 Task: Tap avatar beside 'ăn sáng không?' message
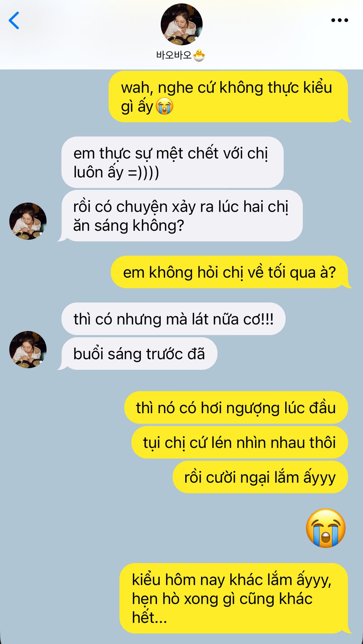[28, 221]
